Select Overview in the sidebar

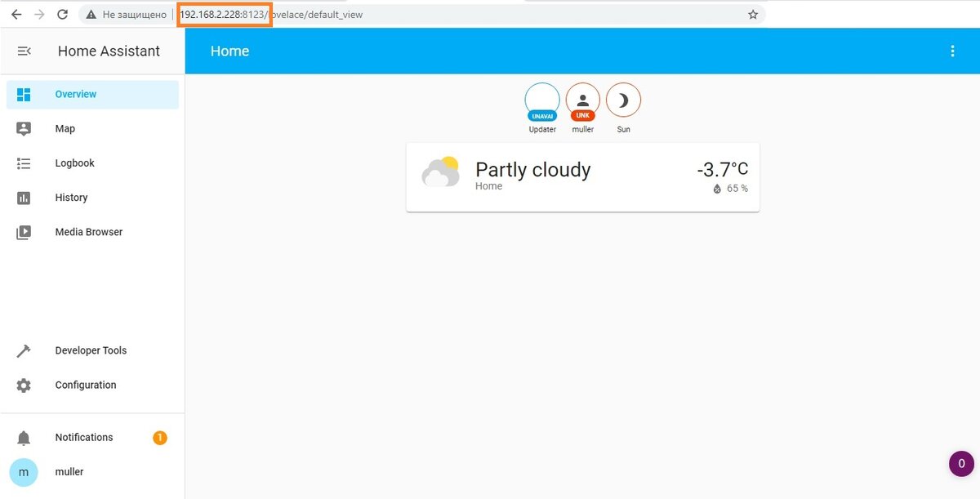click(92, 95)
